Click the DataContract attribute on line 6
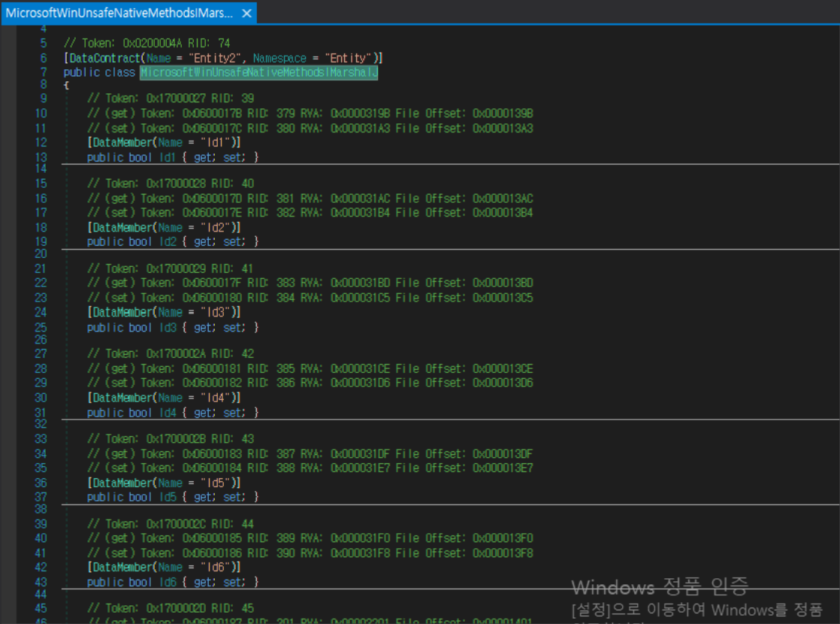840x624 pixels. 104,58
